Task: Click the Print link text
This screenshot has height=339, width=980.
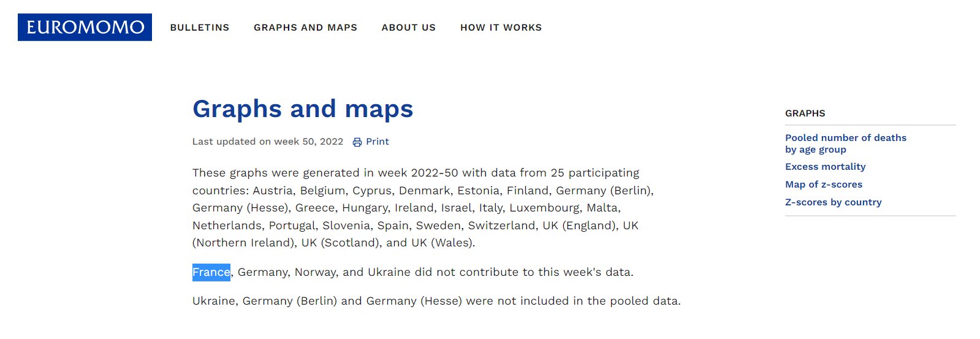Action: (x=378, y=142)
